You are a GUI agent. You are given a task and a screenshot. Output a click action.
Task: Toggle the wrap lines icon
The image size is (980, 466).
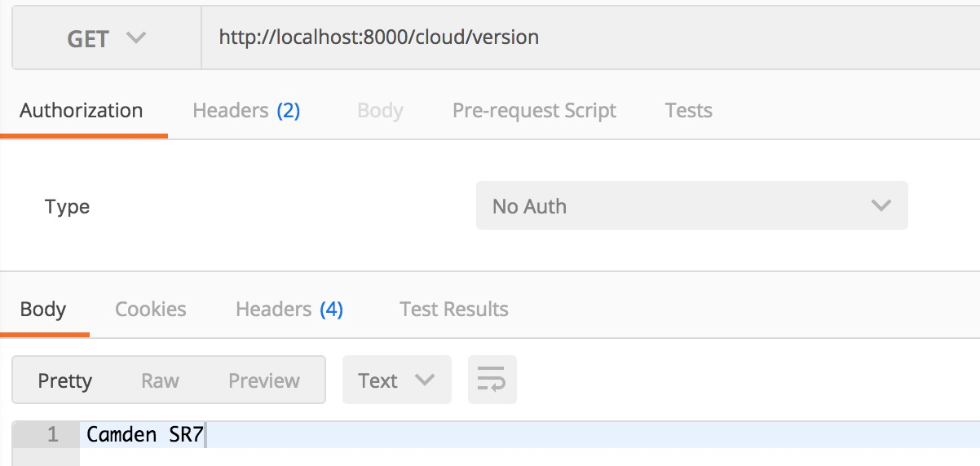[492, 380]
